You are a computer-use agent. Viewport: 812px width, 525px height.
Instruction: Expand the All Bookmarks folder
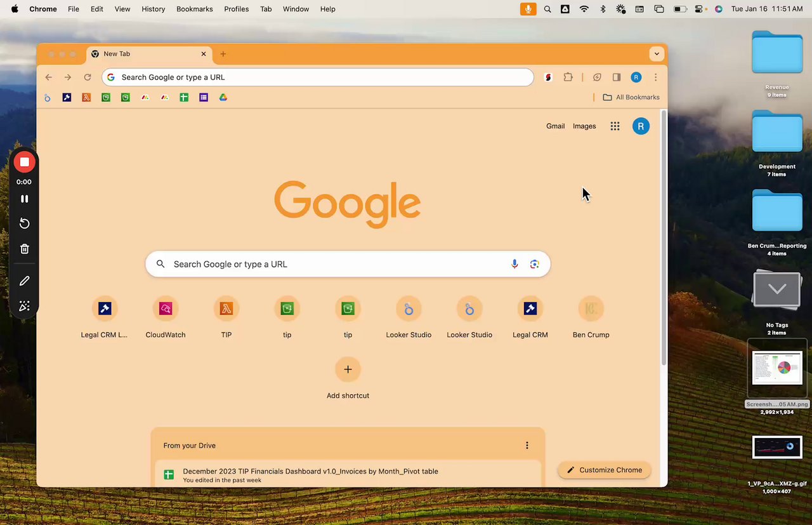631,97
